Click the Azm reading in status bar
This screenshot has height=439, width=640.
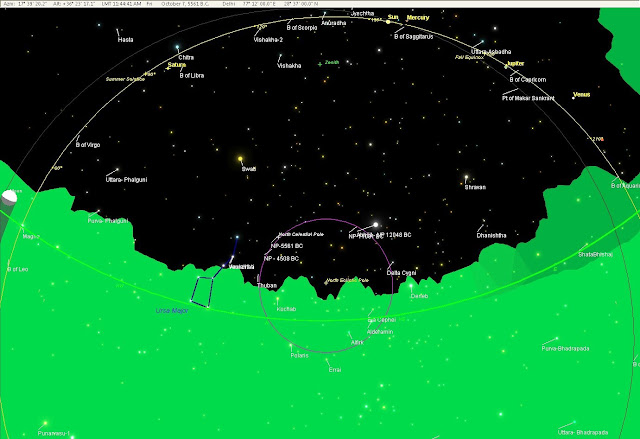tap(25, 4)
